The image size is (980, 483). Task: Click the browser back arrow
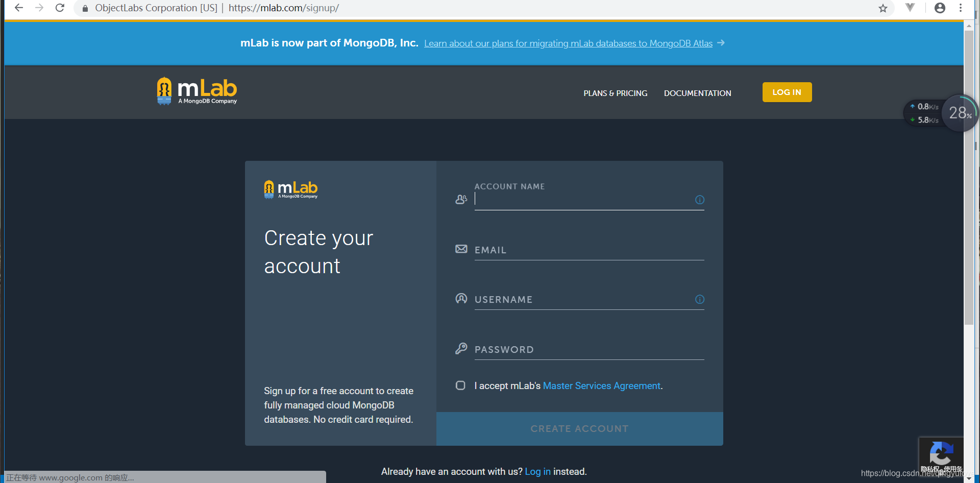[19, 8]
